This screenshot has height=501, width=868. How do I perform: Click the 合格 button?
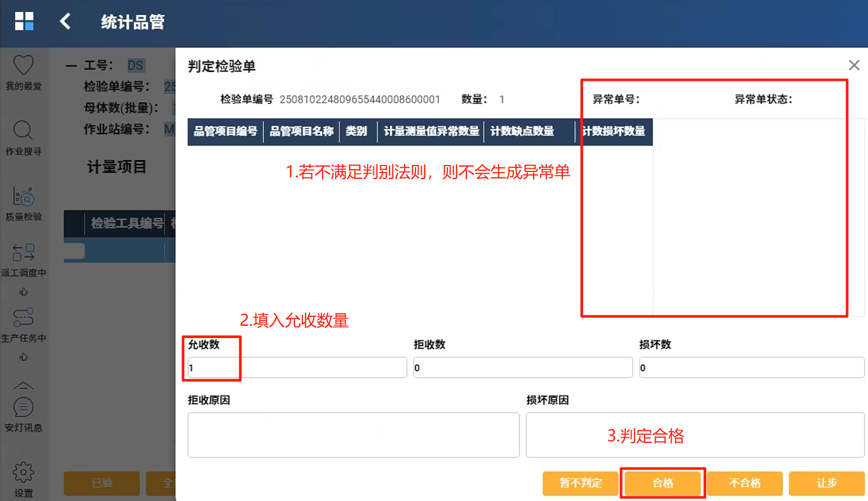pyautogui.click(x=663, y=483)
